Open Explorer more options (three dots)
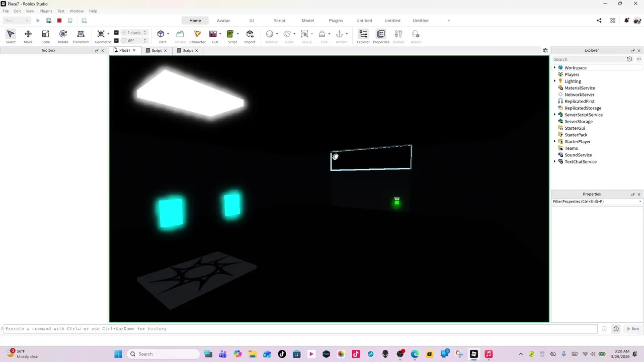The height and width of the screenshot is (362, 644). 639,59
